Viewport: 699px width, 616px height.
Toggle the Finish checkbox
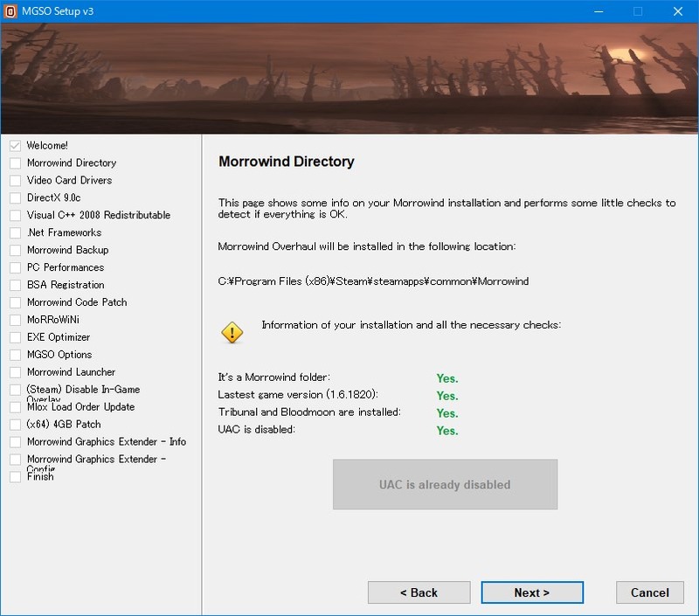click(x=15, y=477)
